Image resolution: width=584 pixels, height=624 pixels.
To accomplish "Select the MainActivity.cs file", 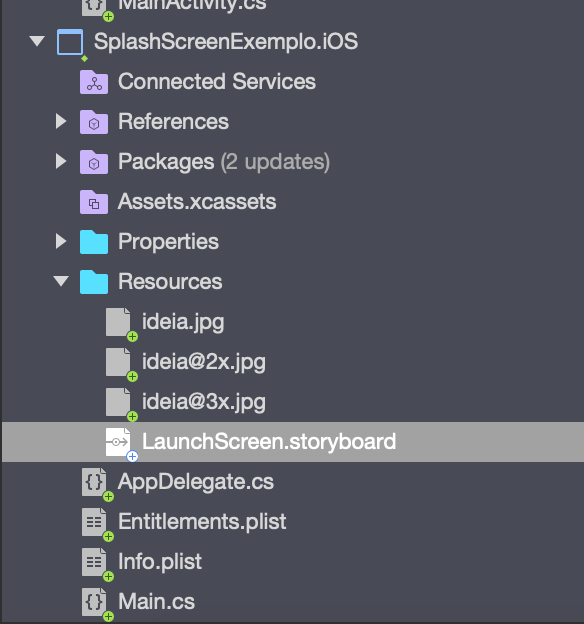I will 192,6.
